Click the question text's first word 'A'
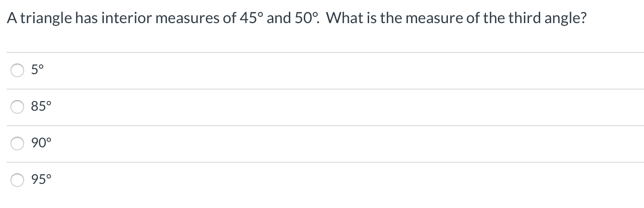Screen dimensions: 644x208 (x=12, y=19)
